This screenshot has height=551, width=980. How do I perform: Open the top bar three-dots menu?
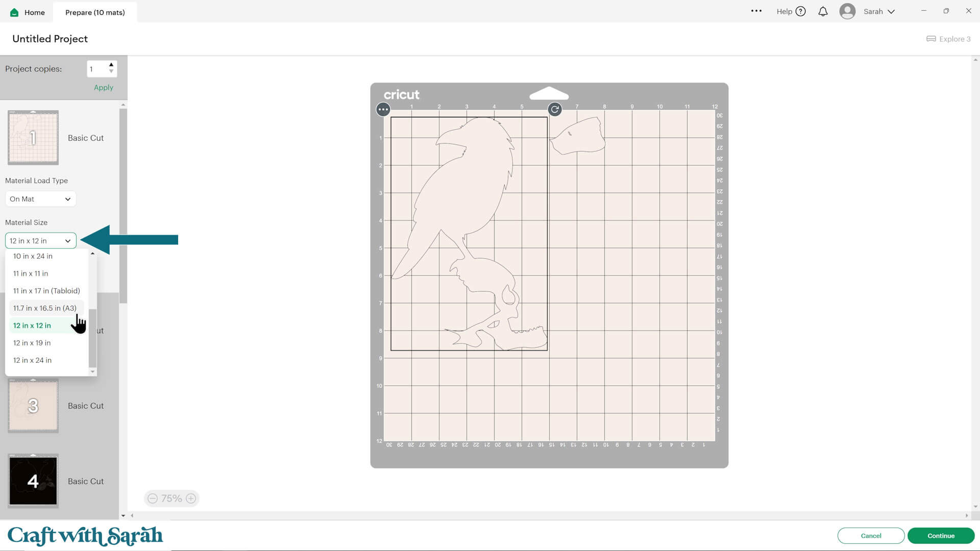tap(756, 11)
